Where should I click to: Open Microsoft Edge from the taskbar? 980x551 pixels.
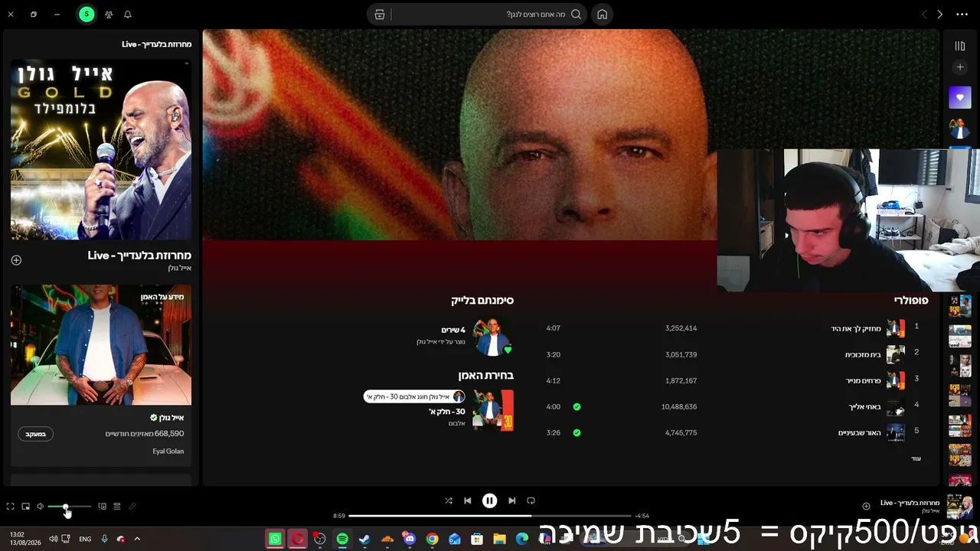[522, 539]
